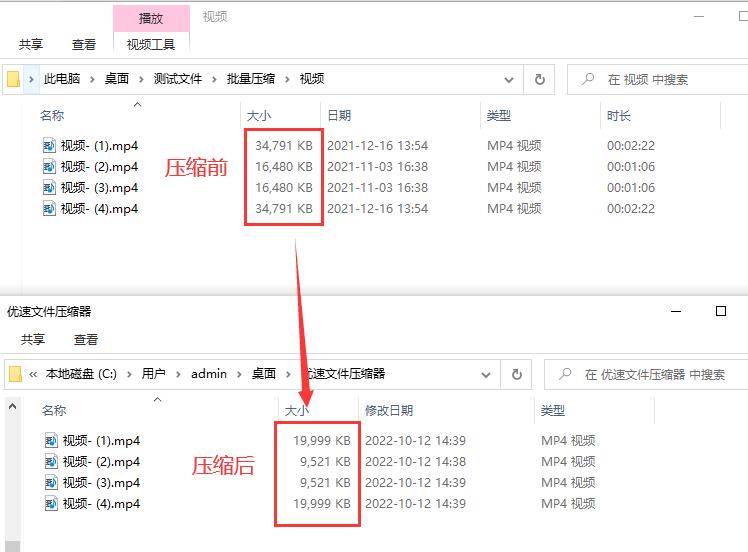748x552 pixels.
Task: Click the 00:01:06 duration of 视频- (2).mp4
Action: tap(631, 167)
